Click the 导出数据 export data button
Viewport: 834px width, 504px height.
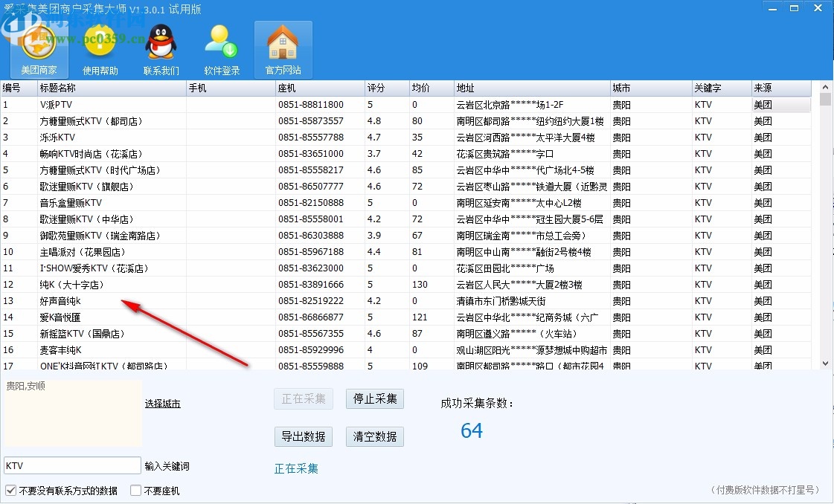point(303,436)
